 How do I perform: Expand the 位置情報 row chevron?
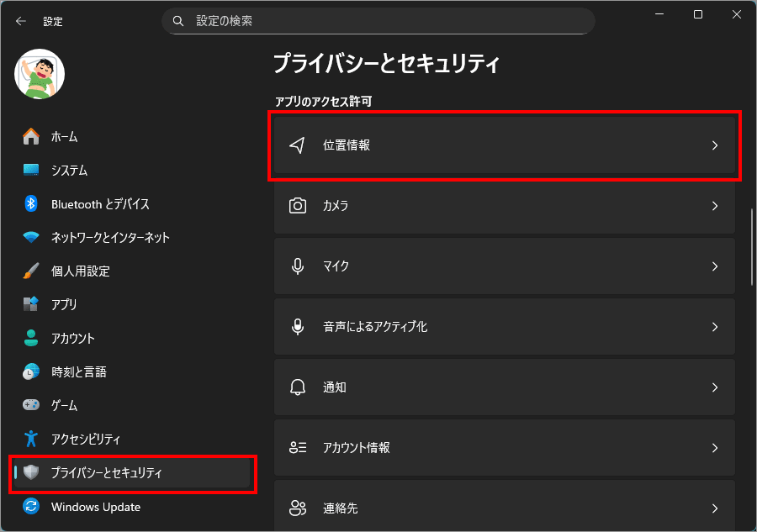click(714, 145)
